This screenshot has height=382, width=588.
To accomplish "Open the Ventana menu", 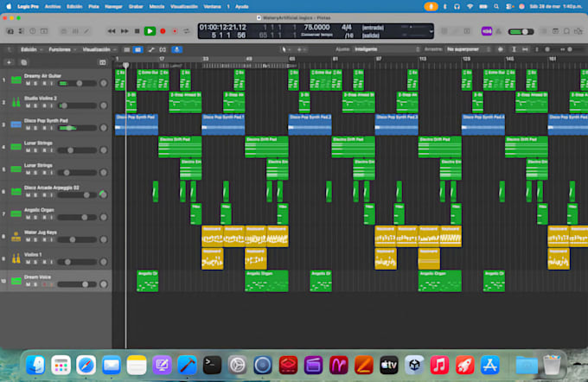I will [212, 6].
